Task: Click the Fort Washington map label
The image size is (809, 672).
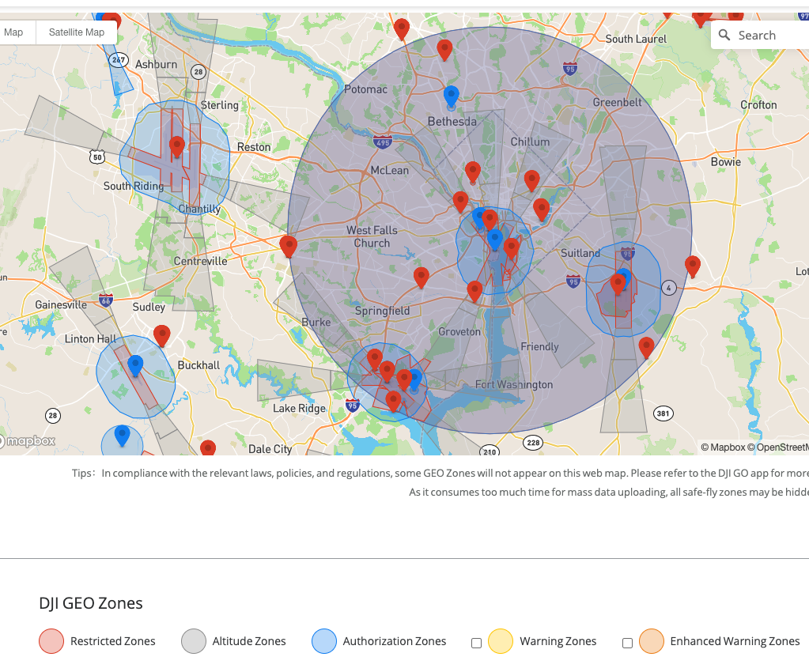Action: 514,385
